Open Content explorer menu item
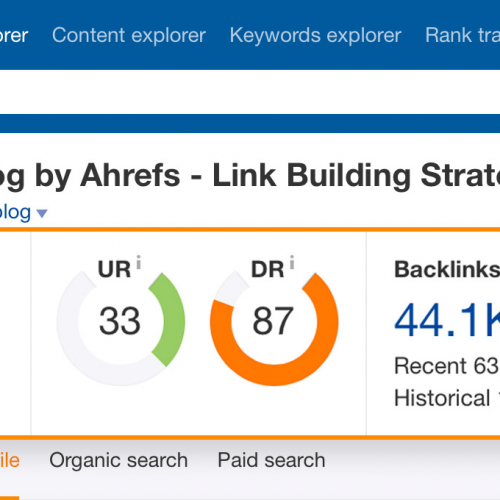500x500 pixels. tap(129, 35)
